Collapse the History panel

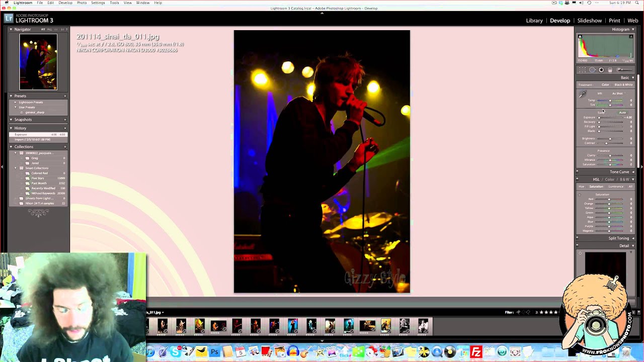click(x=11, y=128)
